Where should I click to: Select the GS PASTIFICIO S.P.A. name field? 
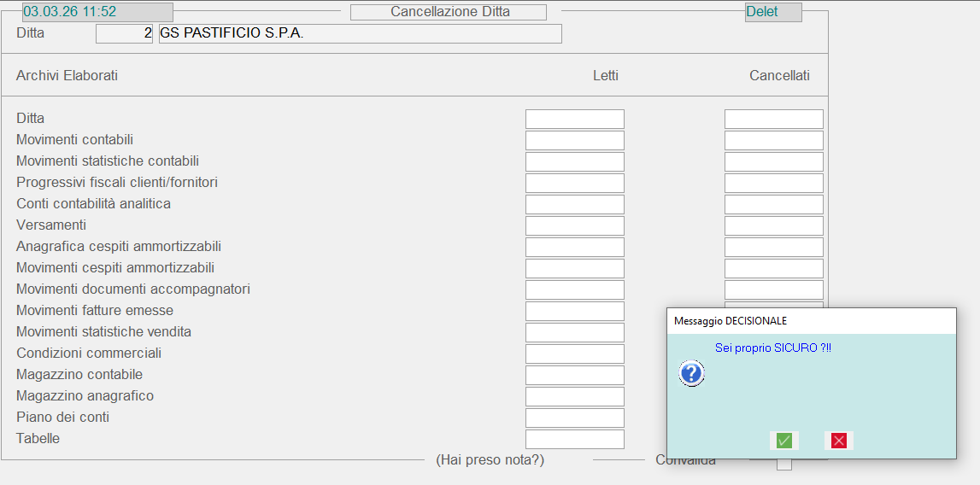click(x=359, y=33)
